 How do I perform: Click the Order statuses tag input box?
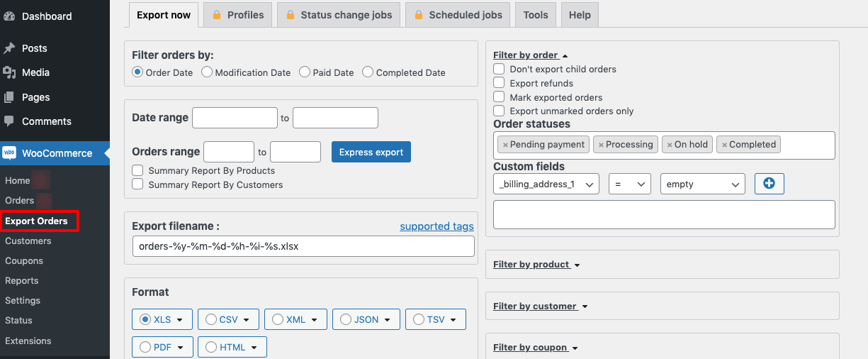[x=664, y=145]
